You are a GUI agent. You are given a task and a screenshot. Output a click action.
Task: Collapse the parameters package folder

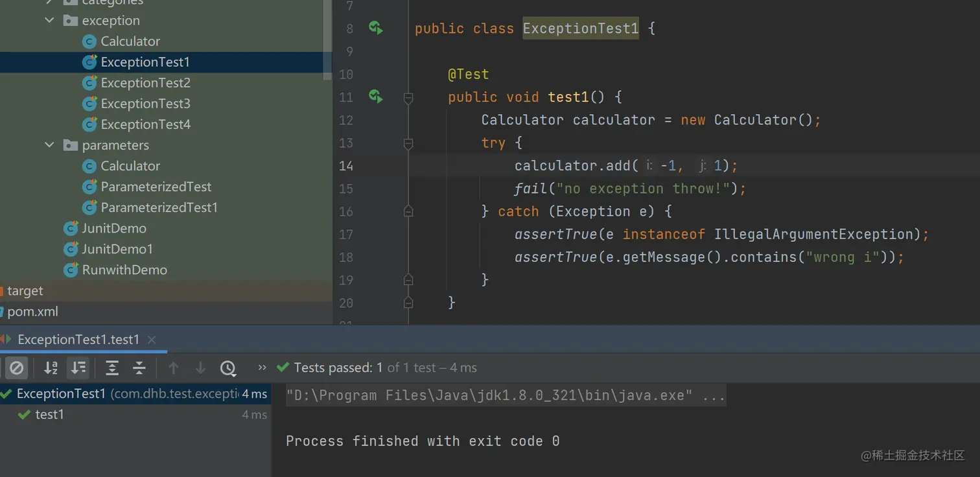(x=49, y=145)
